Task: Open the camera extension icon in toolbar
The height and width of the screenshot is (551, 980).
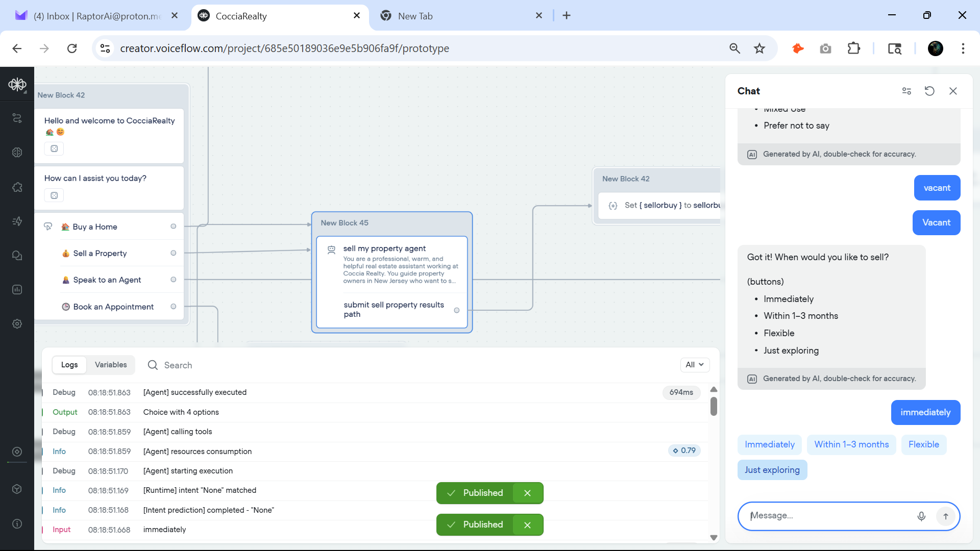Action: [x=825, y=48]
